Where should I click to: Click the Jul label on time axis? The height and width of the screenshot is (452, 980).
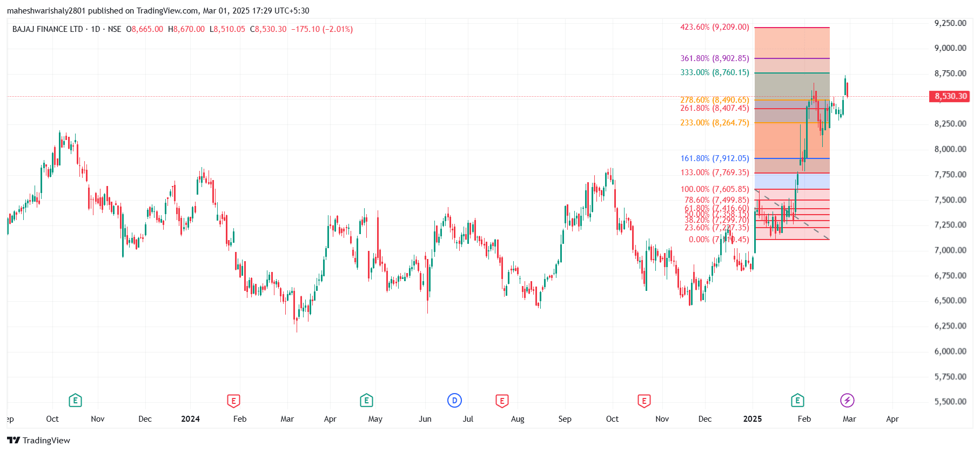click(468, 419)
